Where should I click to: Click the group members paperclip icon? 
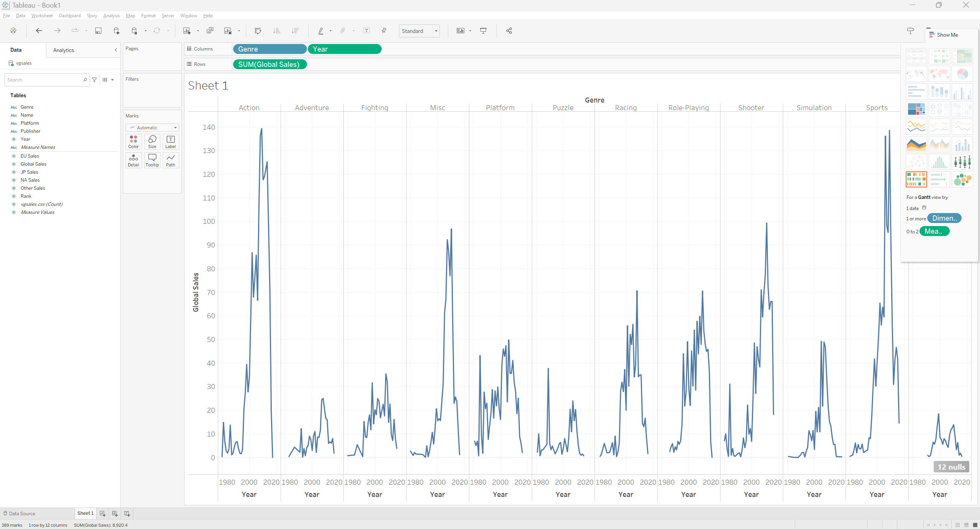(343, 31)
